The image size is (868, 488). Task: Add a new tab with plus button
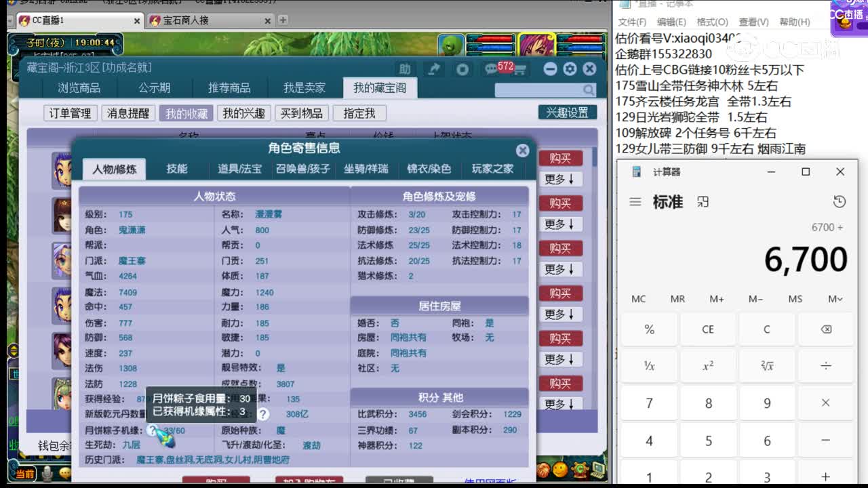click(283, 20)
